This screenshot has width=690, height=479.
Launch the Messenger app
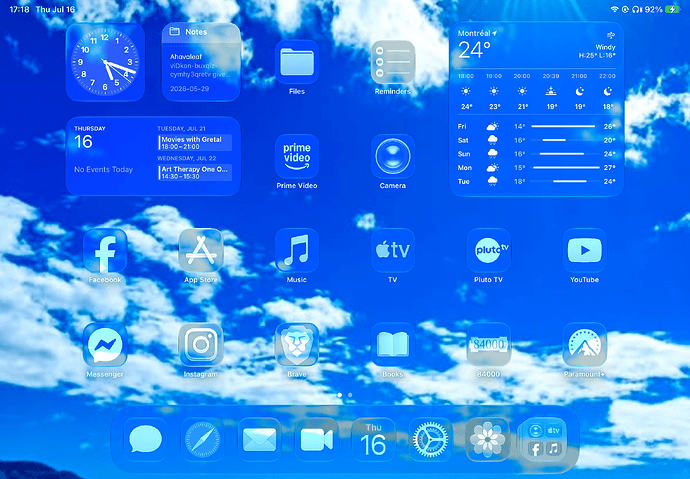coord(105,344)
